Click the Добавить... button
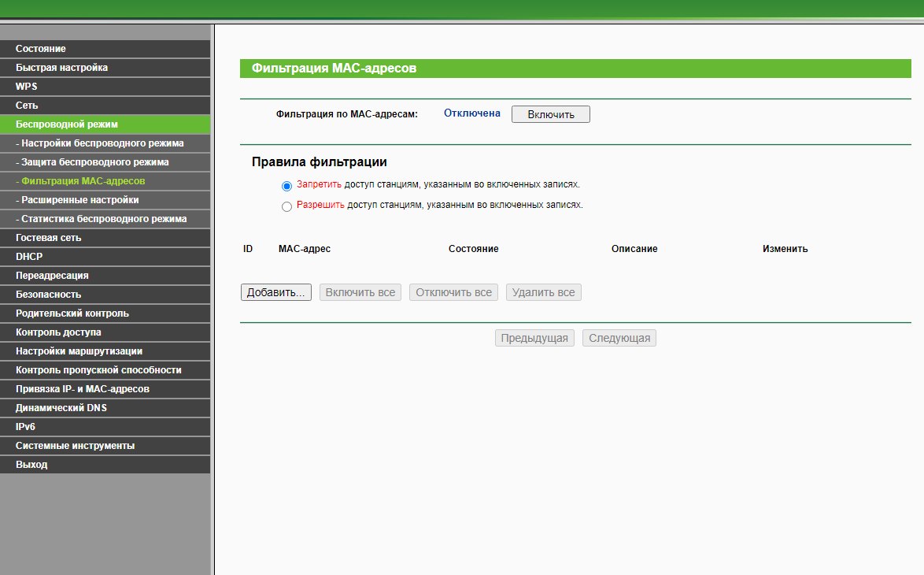This screenshot has height=575, width=924. (275, 292)
